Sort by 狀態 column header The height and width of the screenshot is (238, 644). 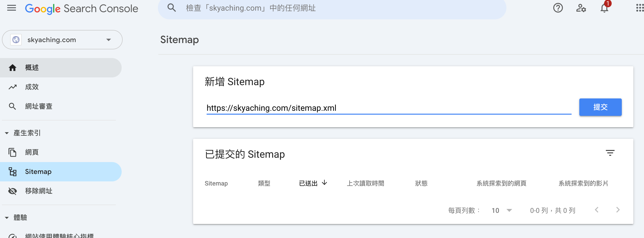421,183
